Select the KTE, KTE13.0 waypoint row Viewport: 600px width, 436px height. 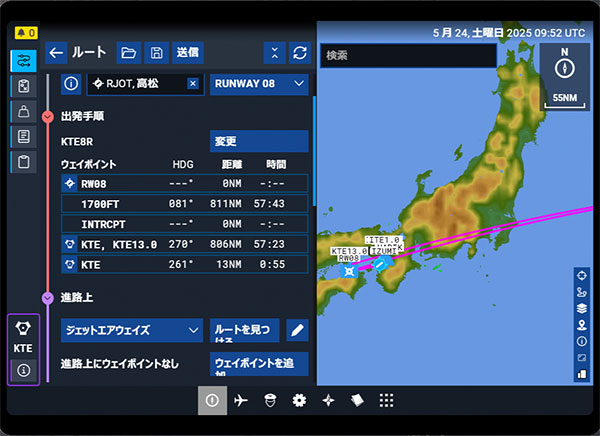click(x=184, y=244)
